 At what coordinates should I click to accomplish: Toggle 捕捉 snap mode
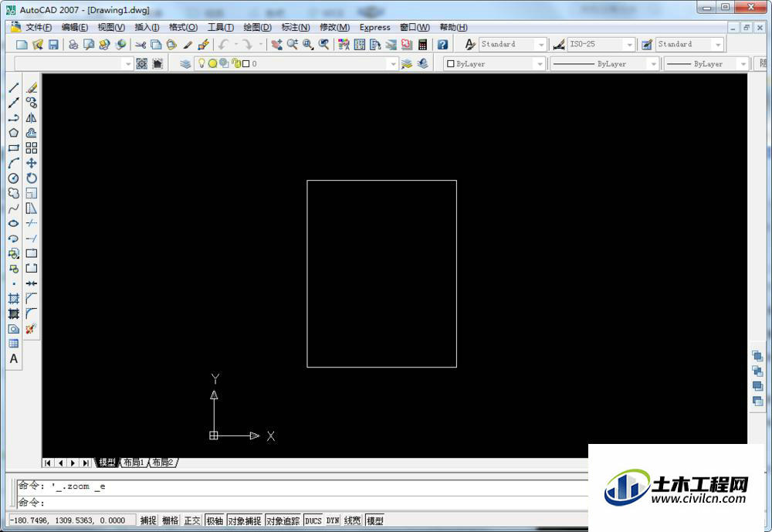148,520
